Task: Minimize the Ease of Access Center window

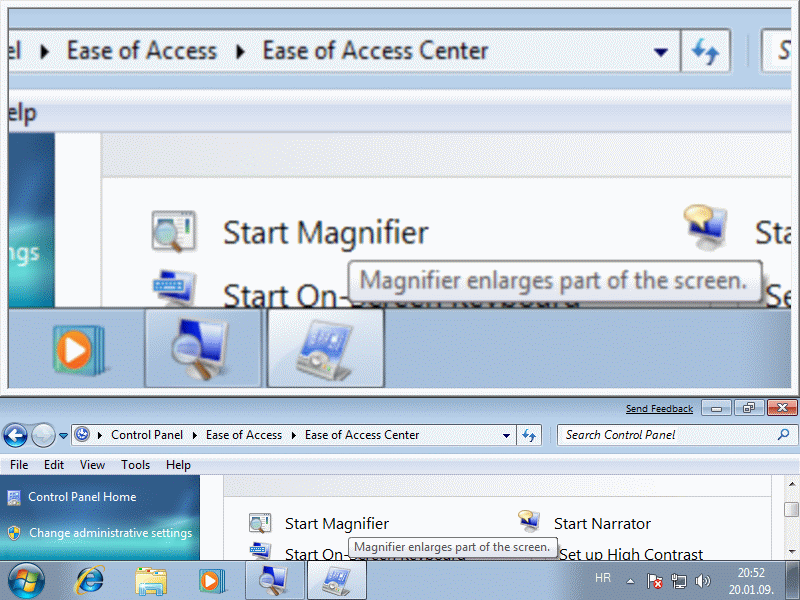Action: pyautogui.click(x=716, y=408)
